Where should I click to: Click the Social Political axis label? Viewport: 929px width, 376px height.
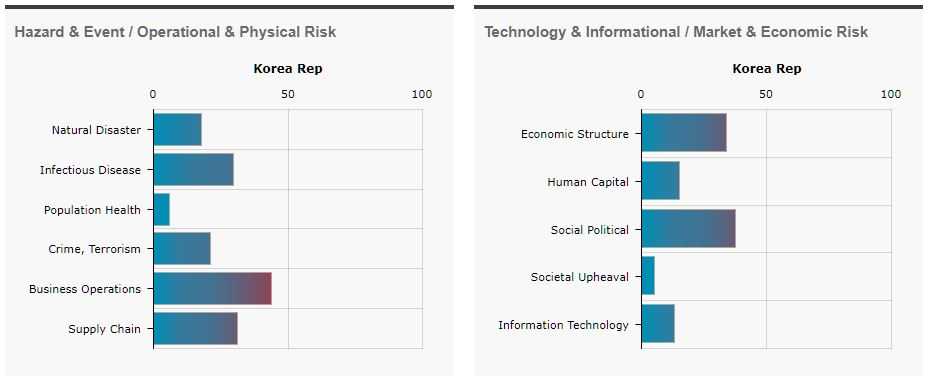point(590,230)
